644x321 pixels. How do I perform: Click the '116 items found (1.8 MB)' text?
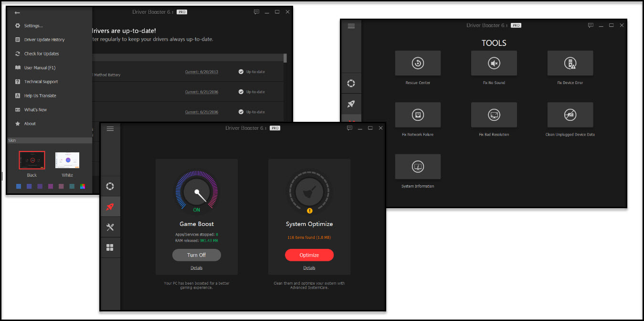(x=309, y=237)
